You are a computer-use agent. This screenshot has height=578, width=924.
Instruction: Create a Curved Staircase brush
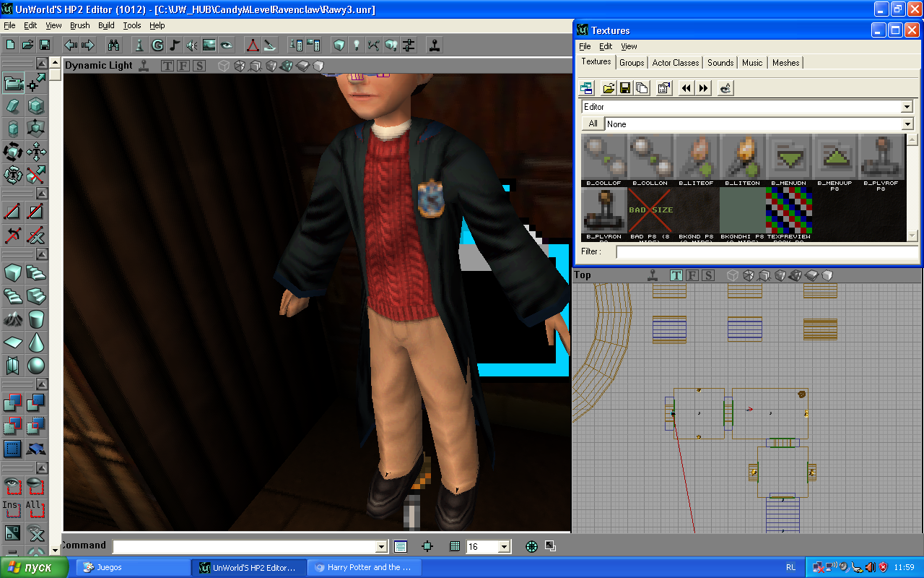(36, 272)
